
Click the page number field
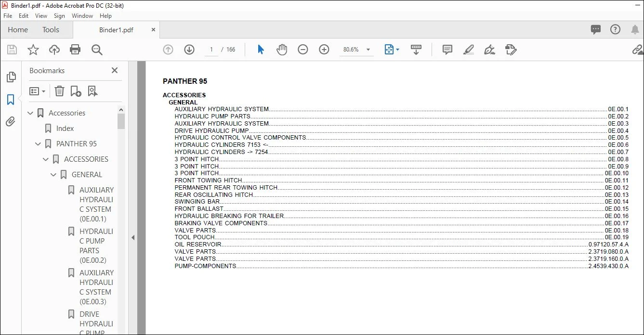click(x=211, y=50)
